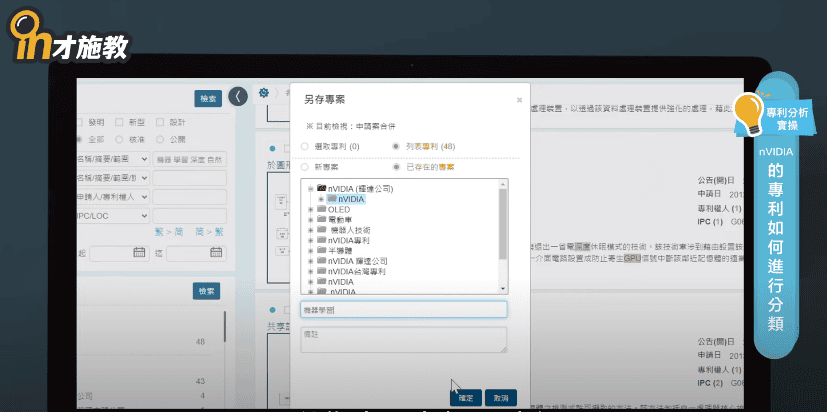827x412 pixels.
Task: Click the 備註 notes text area
Action: [x=403, y=339]
